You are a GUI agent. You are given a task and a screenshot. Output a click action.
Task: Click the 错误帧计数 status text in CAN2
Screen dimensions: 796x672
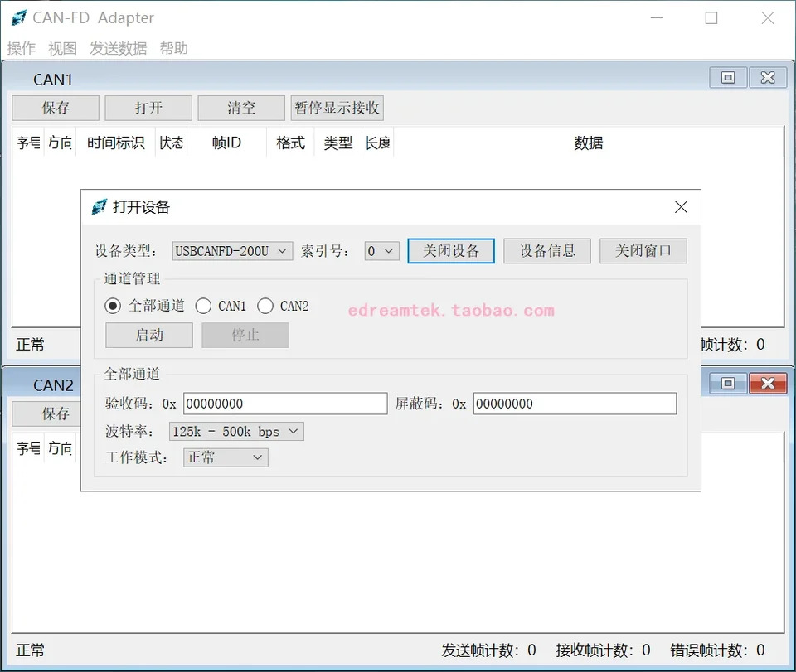[717, 650]
